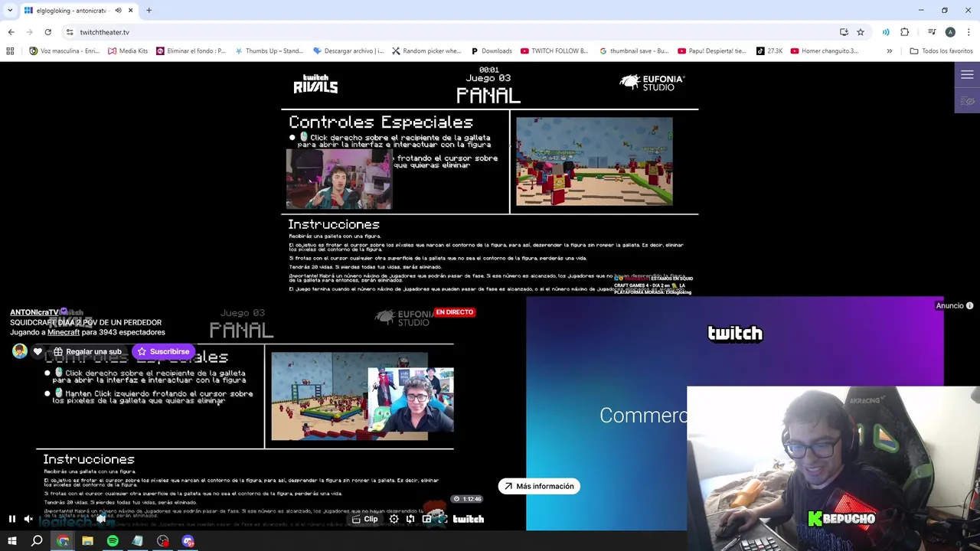The image size is (980, 551).
Task: Click Más información on the ad
Action: click(x=539, y=486)
